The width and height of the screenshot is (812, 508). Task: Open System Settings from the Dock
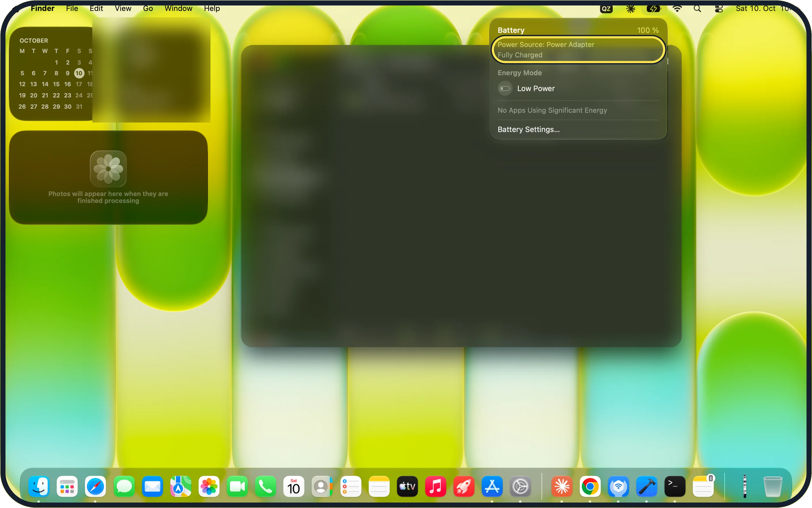pos(520,486)
